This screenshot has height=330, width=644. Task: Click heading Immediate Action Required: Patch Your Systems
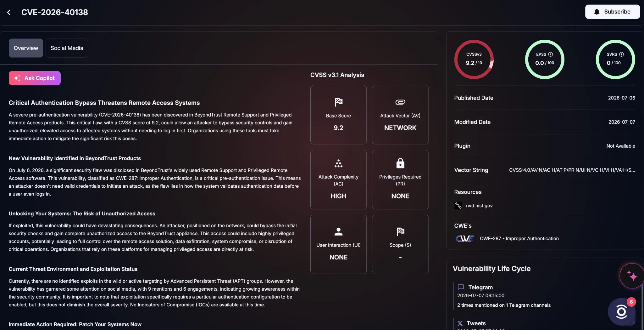(x=75, y=324)
